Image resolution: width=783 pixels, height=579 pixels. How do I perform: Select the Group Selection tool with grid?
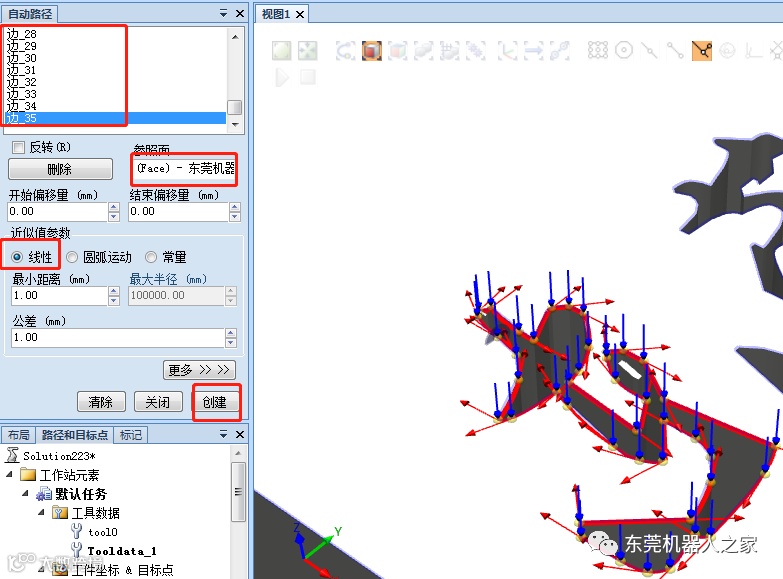(449, 50)
